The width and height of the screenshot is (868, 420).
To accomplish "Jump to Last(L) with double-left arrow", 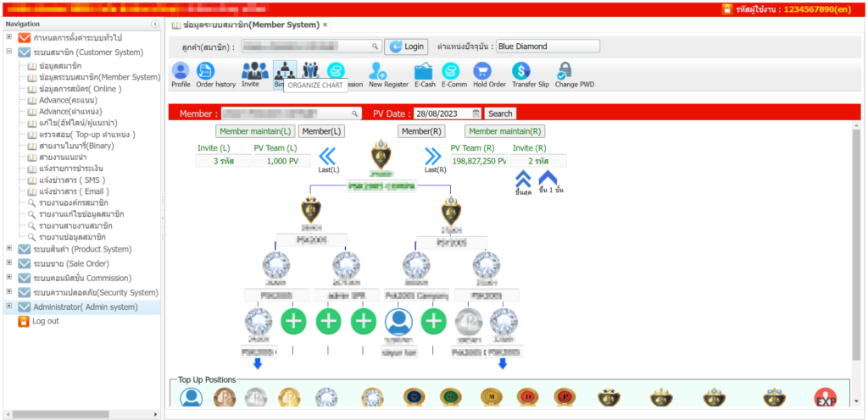I will (328, 155).
